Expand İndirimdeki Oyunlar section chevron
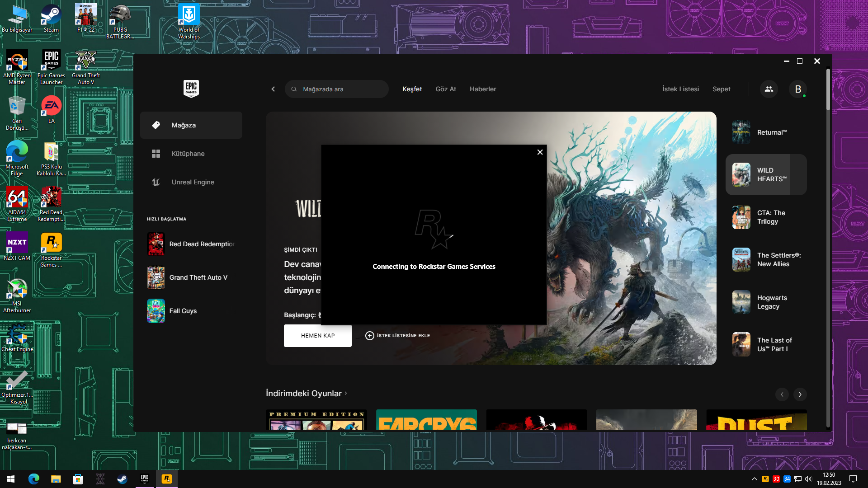 (x=346, y=393)
